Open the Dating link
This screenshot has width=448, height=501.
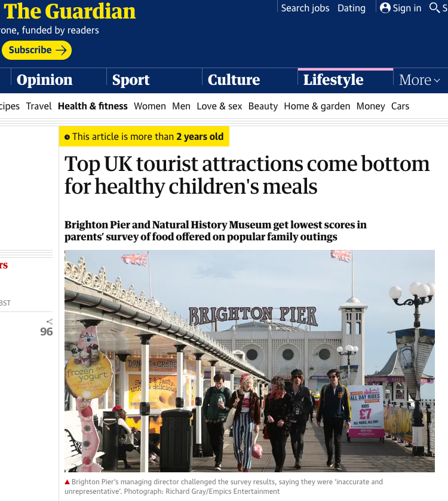coord(351,8)
